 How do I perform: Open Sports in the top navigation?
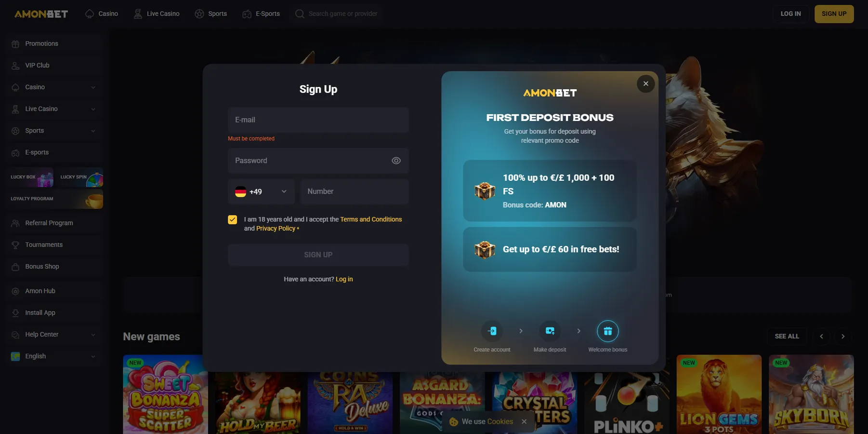point(211,14)
